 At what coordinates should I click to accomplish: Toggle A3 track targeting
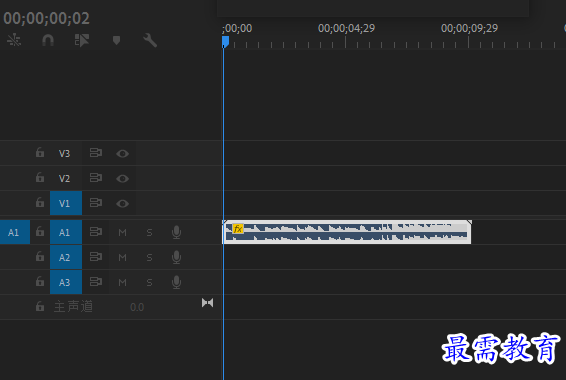pyautogui.click(x=66, y=282)
